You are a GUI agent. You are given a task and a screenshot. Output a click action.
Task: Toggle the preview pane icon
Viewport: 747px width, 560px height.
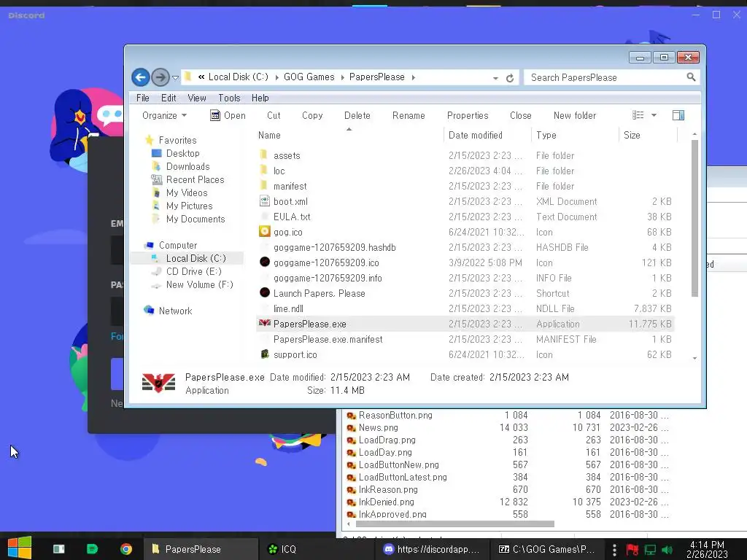(x=678, y=115)
